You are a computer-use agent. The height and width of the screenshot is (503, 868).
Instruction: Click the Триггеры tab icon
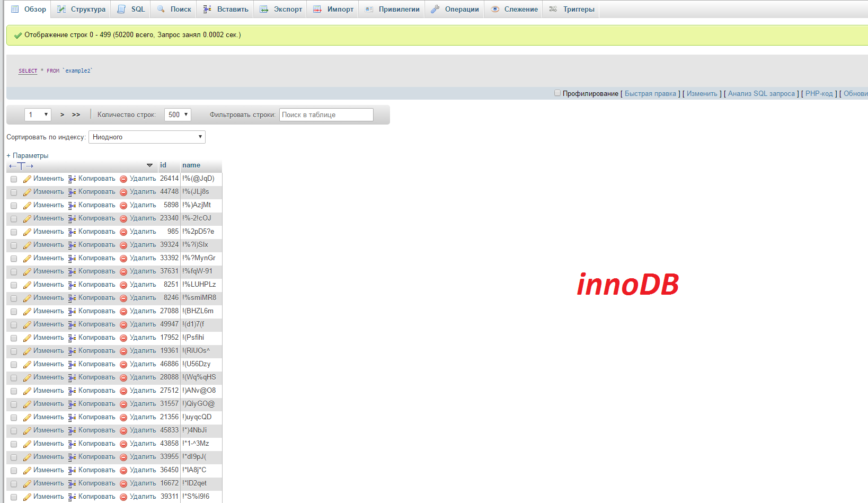[553, 9]
